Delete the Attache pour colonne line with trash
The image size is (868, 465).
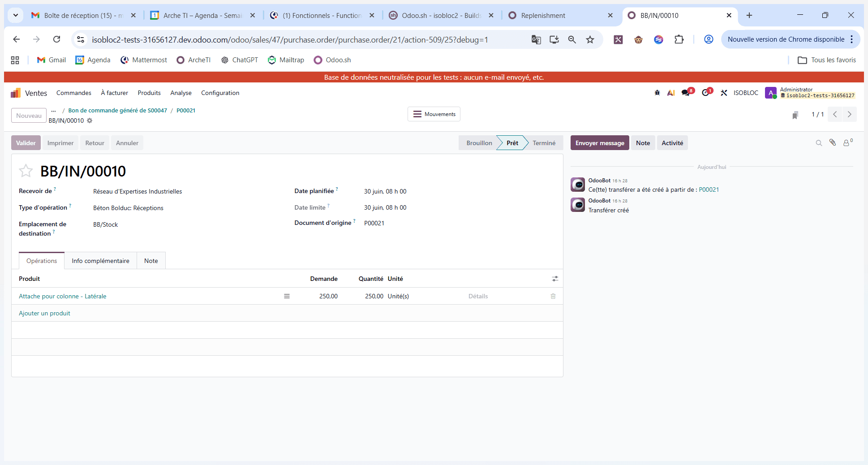click(553, 296)
